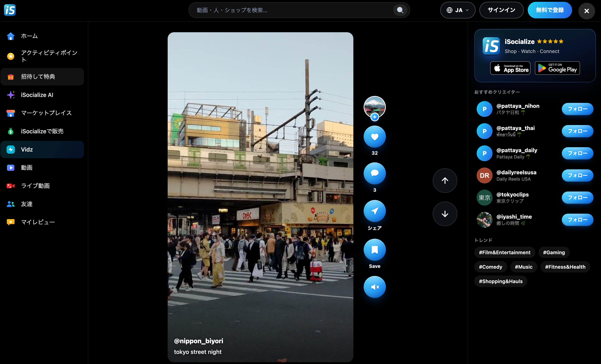Follow @pattaya_daily
This screenshot has width=601, height=364.
(x=577, y=153)
